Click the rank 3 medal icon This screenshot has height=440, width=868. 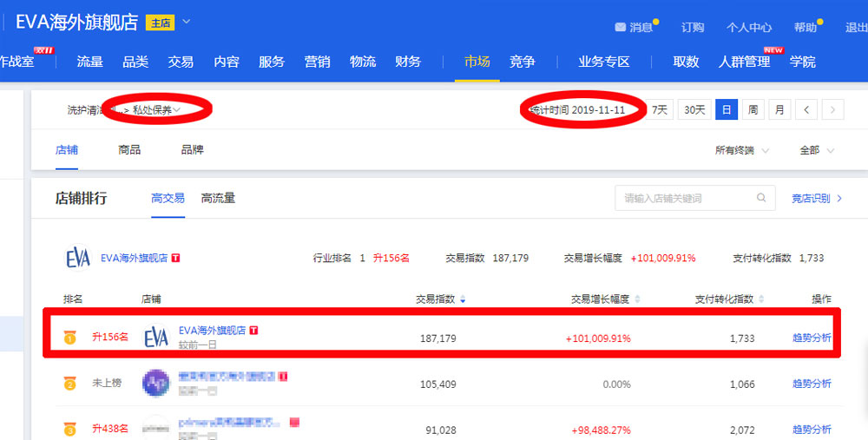[69, 429]
